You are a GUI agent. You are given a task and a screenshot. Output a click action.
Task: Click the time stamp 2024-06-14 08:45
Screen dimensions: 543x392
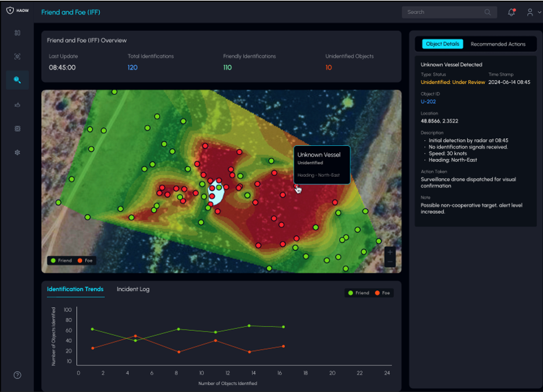509,82
